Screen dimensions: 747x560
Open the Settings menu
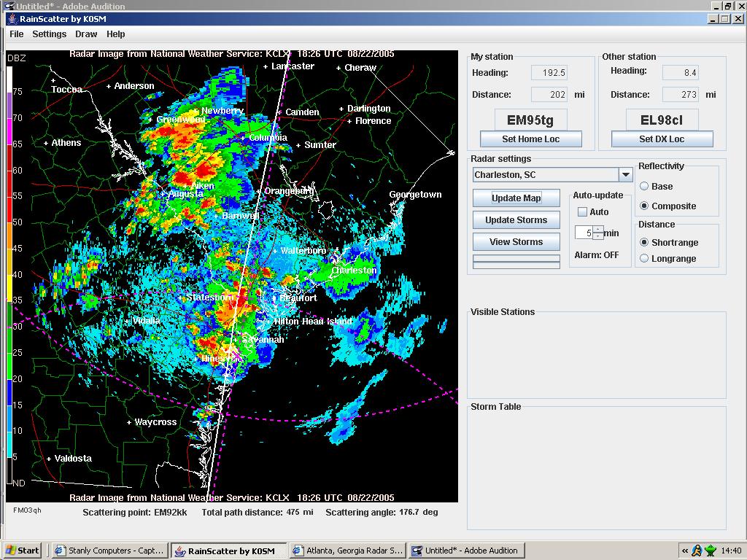[49, 34]
